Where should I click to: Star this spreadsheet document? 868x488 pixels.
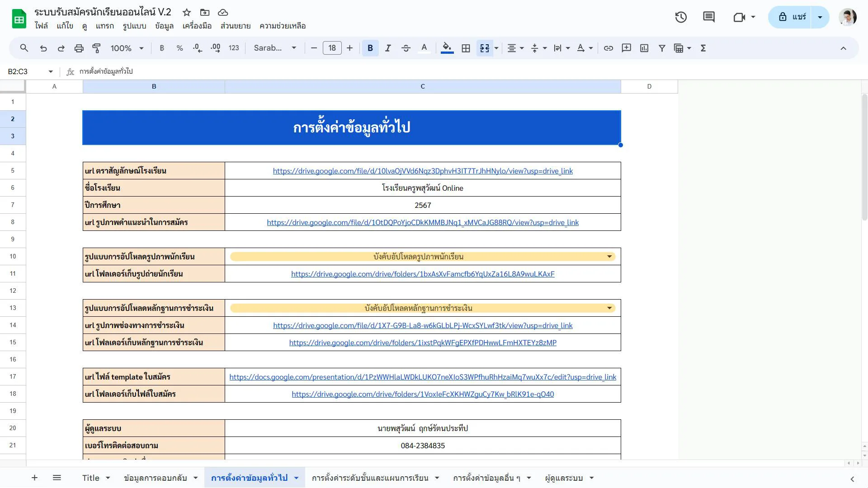pyautogui.click(x=187, y=12)
